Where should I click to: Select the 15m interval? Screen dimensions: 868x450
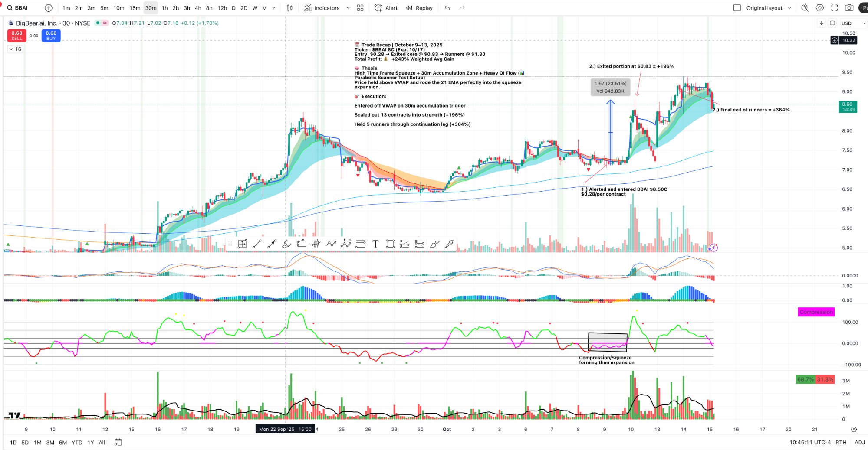click(x=135, y=8)
